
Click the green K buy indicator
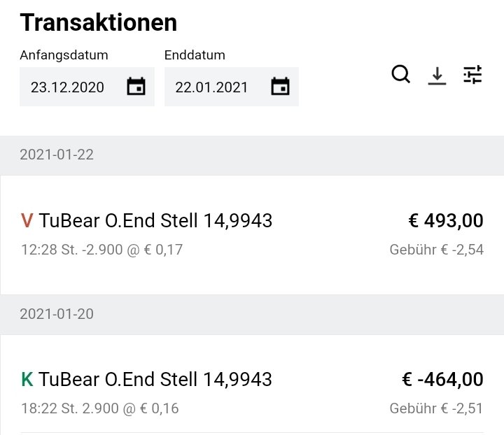pos(27,380)
